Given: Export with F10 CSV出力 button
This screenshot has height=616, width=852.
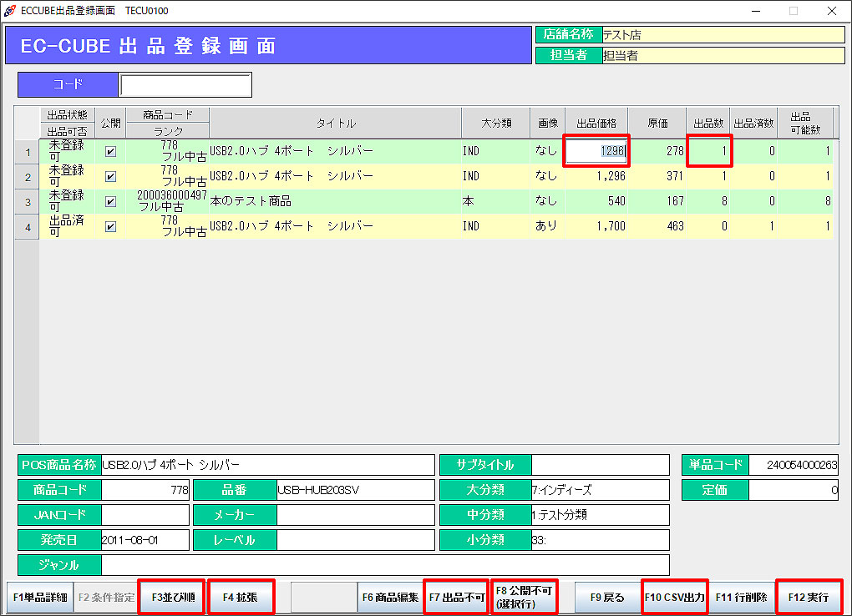Looking at the screenshot, I should pyautogui.click(x=674, y=598).
